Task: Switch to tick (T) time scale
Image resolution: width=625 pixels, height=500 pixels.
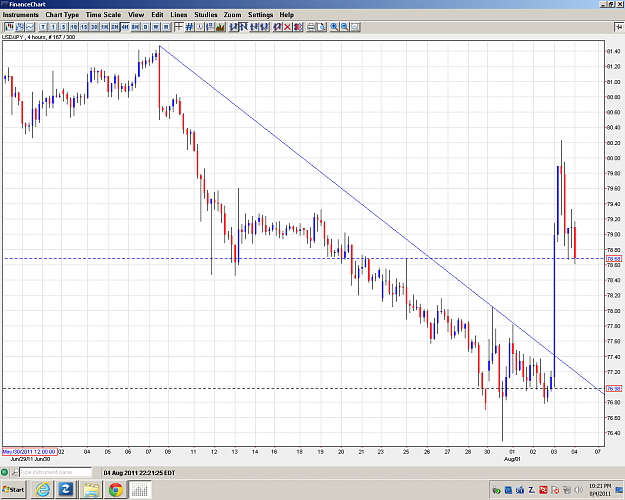Action: coord(43,27)
